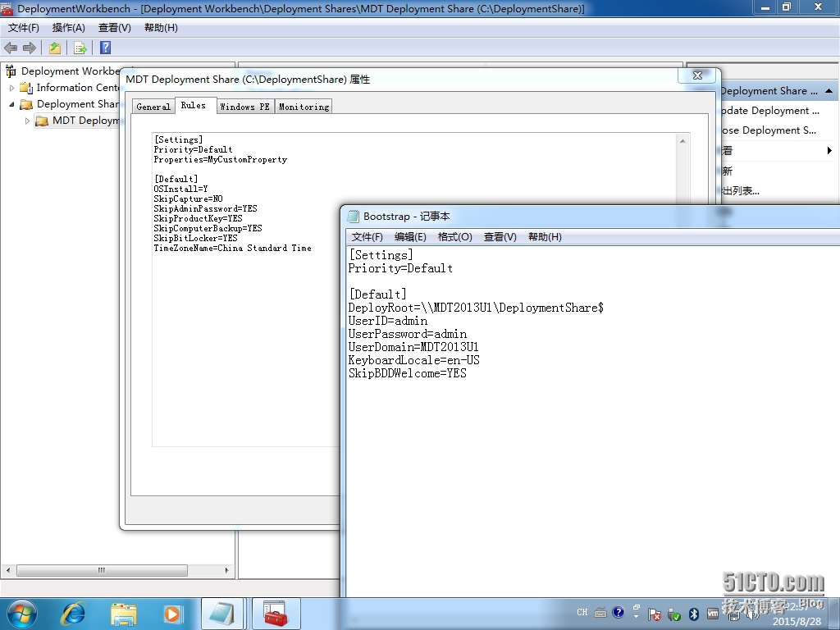840x630 pixels.
Task: Click the VMware tools tray icon
Action: pyautogui.click(x=713, y=614)
